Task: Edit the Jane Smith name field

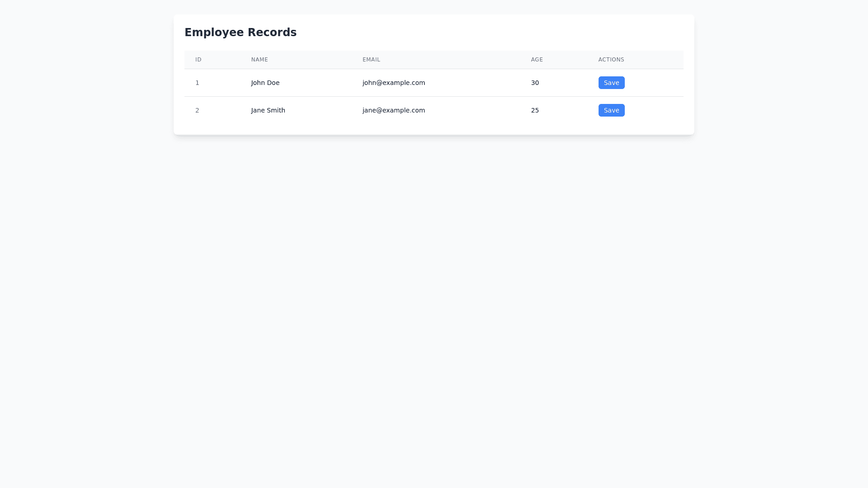Action: (x=268, y=110)
